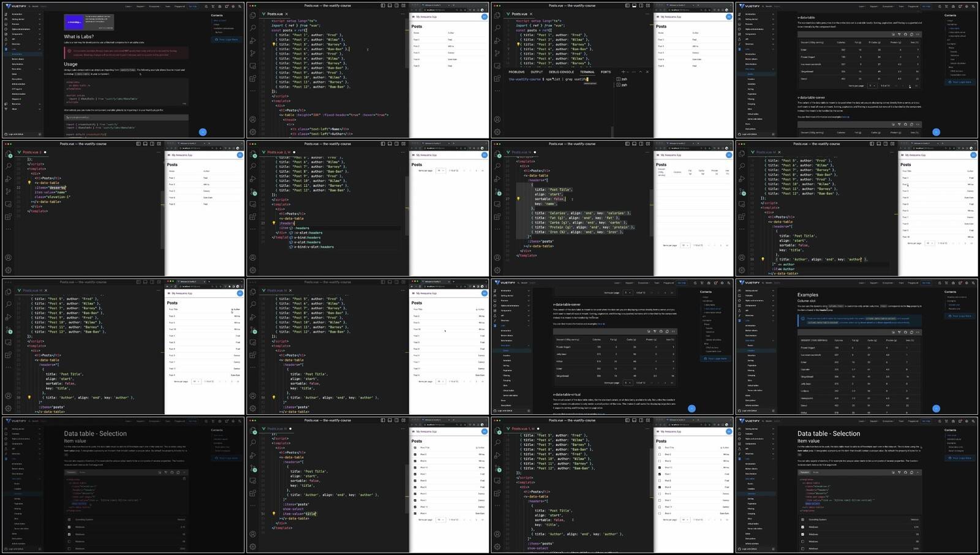Open items-per-page dropdown in the fully selected Posts preview

440,519
